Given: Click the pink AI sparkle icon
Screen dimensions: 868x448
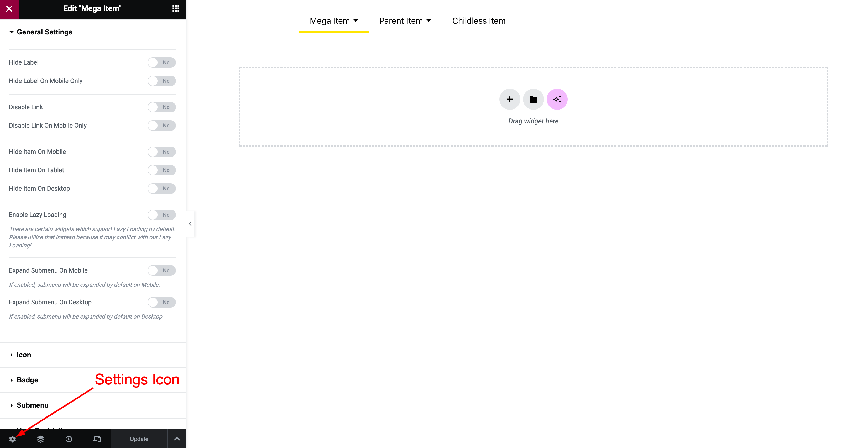Looking at the screenshot, I should pyautogui.click(x=557, y=100).
